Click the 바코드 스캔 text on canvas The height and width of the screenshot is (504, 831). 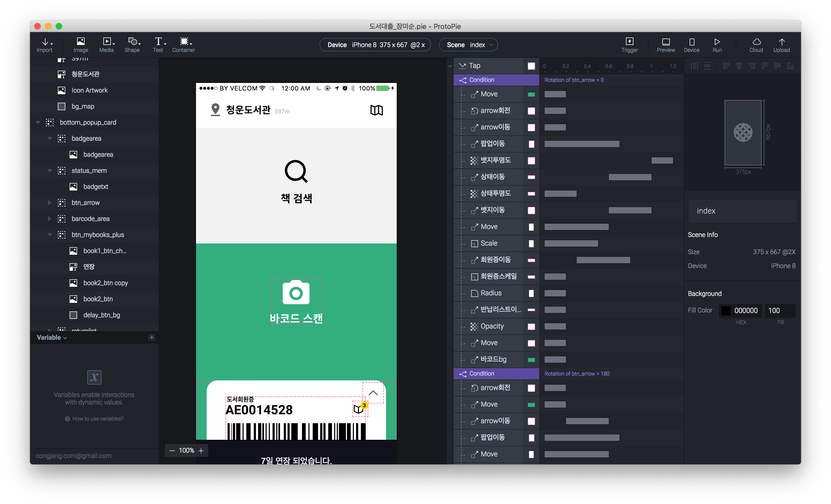click(296, 318)
